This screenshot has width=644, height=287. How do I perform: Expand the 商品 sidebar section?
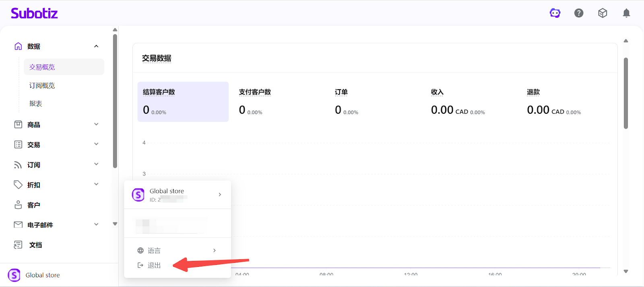96,124
